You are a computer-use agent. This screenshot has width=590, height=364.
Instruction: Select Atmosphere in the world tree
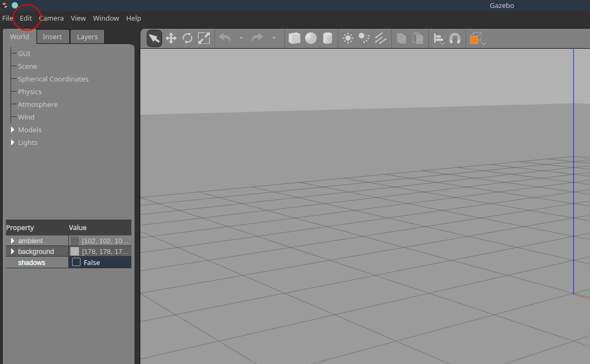[x=38, y=105]
